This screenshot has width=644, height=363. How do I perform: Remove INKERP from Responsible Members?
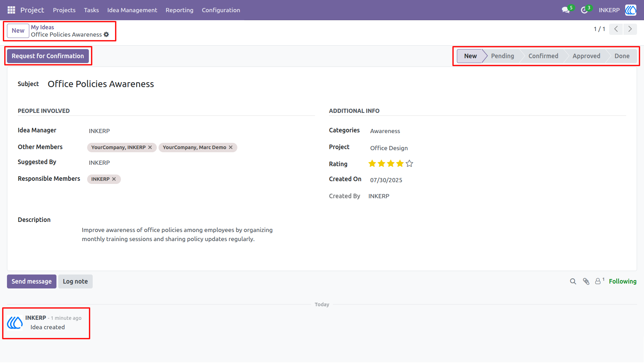click(114, 179)
